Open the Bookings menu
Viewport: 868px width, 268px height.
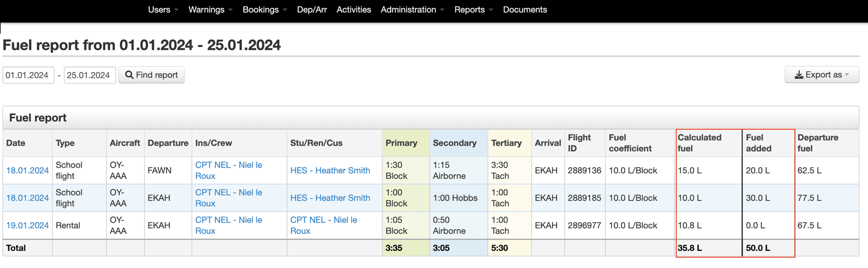coord(264,10)
